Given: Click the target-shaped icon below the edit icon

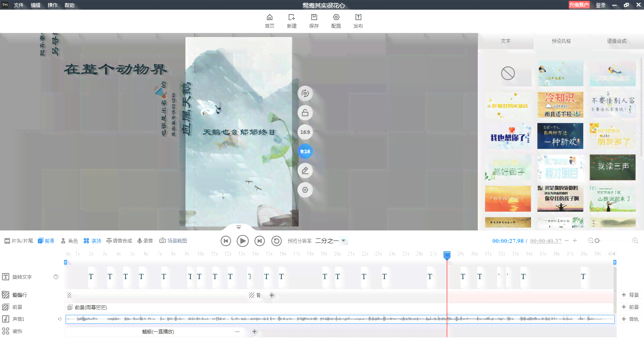Looking at the screenshot, I should pos(305,190).
